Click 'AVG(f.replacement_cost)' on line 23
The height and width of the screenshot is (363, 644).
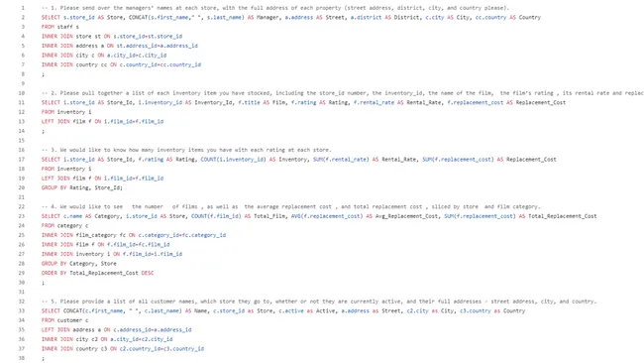point(327,216)
